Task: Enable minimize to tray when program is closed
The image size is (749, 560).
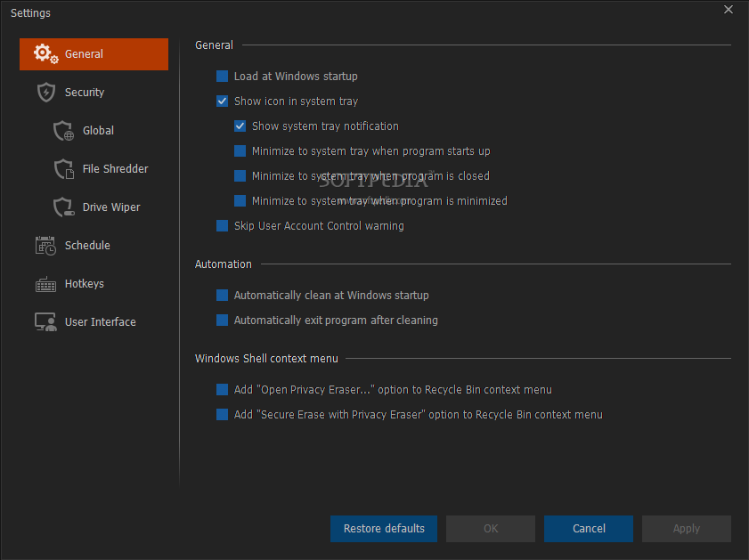Action: 240,175
